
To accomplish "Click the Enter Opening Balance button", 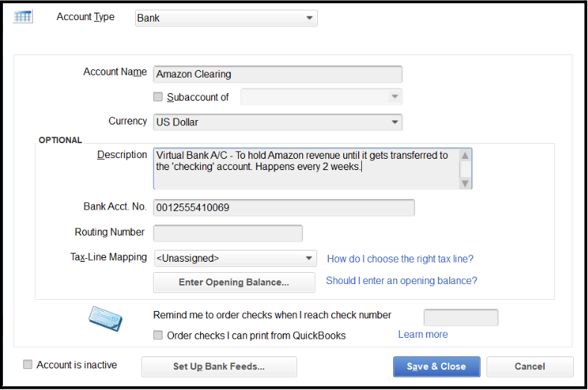I will pyautogui.click(x=234, y=283).
